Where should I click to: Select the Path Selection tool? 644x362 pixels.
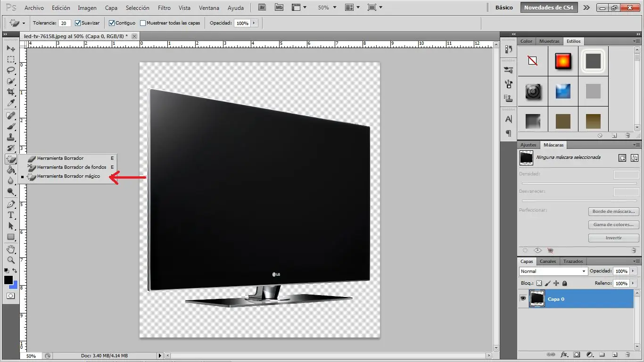coord(10,226)
